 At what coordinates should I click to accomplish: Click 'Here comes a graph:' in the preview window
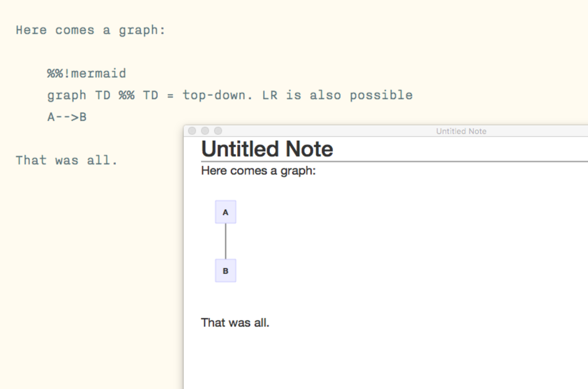tap(259, 171)
